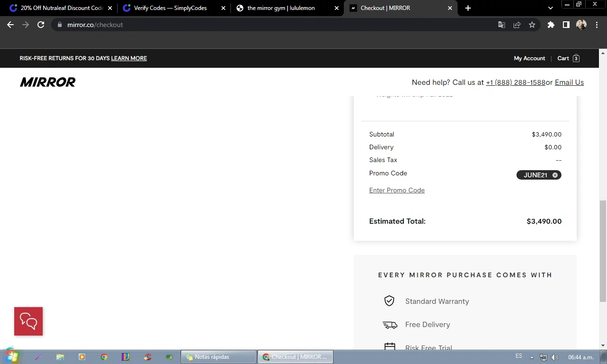
Task: Click the MIRROR logo
Action: 47,82
